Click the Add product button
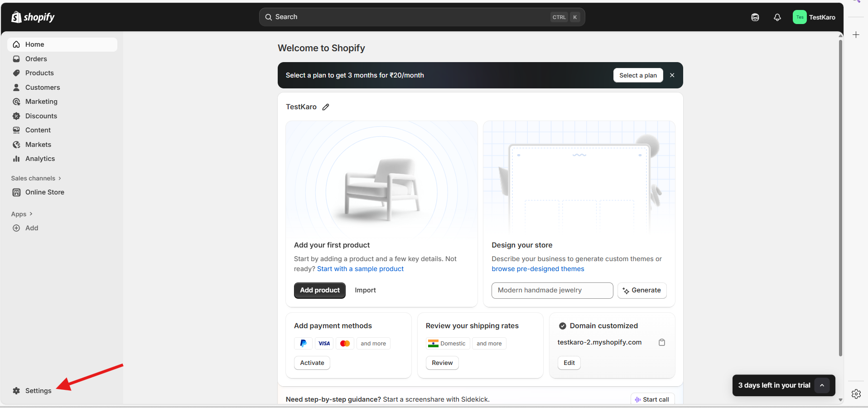Screen dimensions: 868x408 pos(319,290)
